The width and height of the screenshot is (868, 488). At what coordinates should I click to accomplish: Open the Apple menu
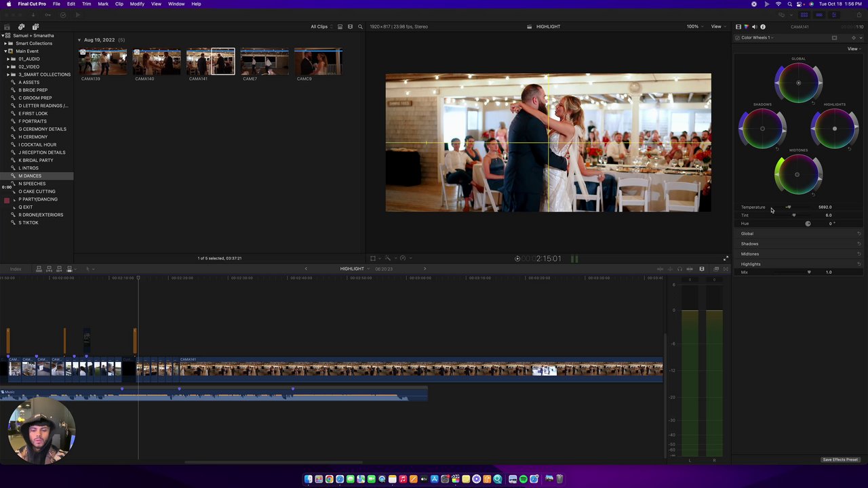[x=9, y=4]
